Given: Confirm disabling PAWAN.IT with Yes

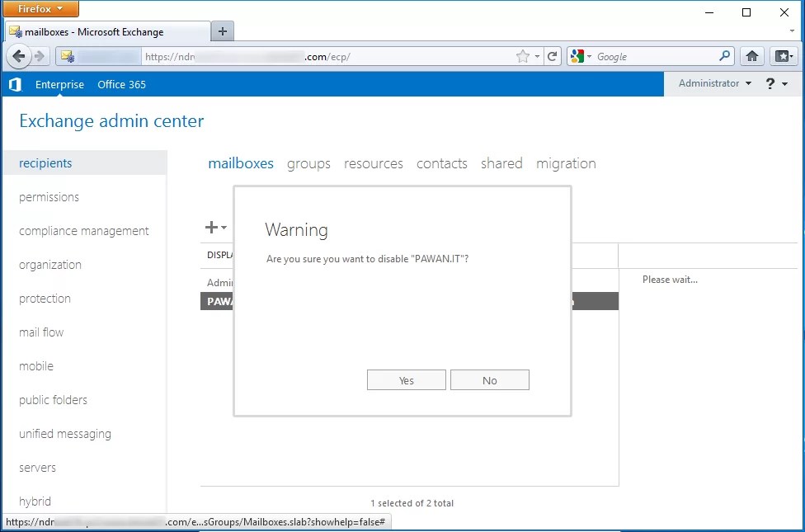Looking at the screenshot, I should (x=406, y=379).
